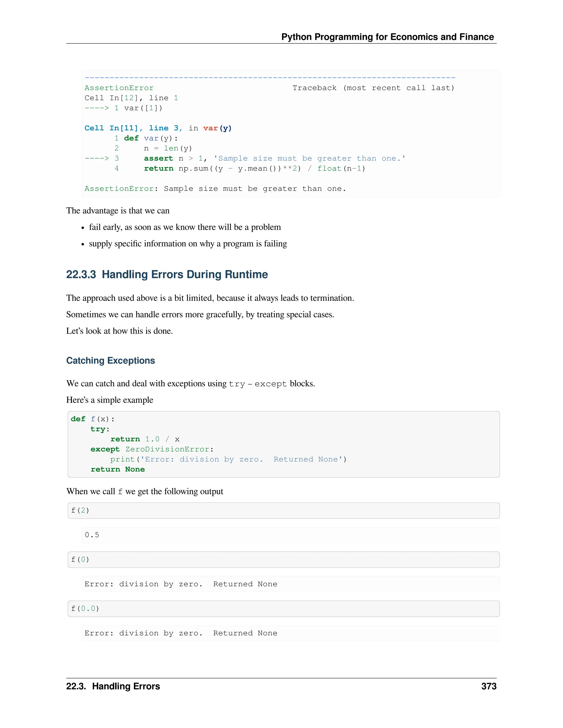Click the 'try:' code line
Viewport: 563px width, 728px height.
coord(100,429)
